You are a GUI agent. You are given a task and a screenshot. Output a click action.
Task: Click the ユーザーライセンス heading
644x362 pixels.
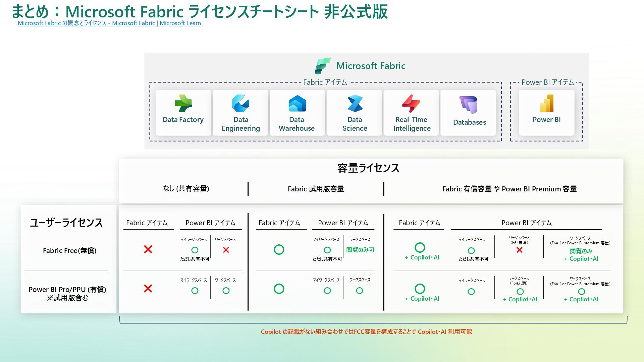(66, 223)
